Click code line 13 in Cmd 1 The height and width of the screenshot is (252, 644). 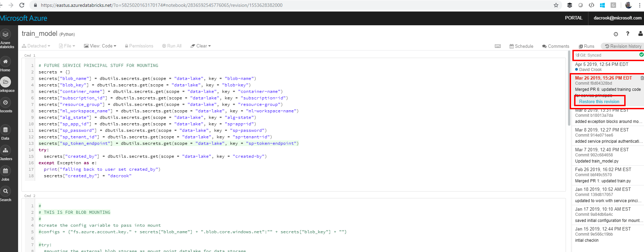click(x=169, y=143)
